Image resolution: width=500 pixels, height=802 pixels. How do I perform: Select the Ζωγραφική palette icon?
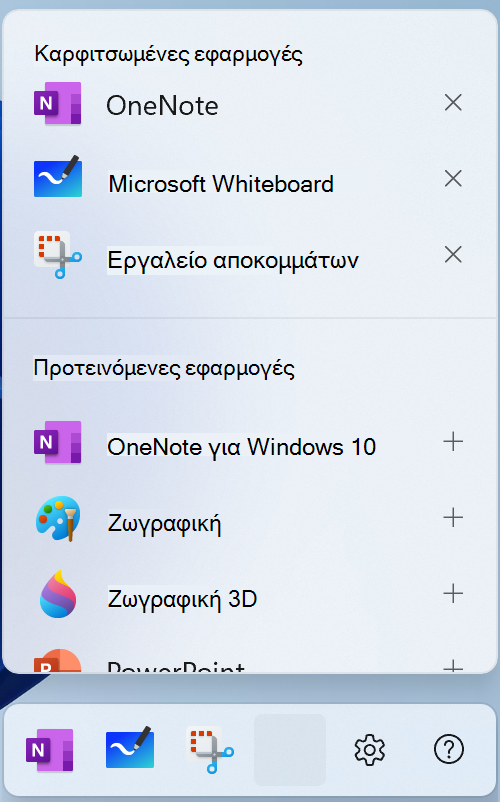click(58, 519)
